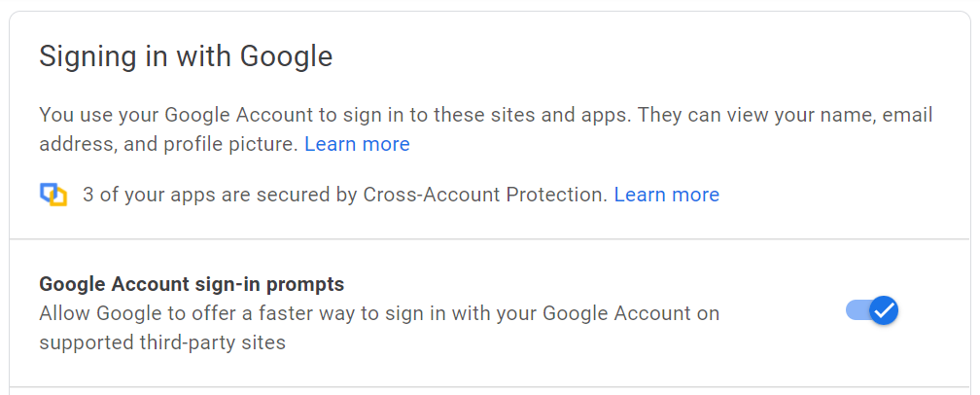Disable faster sign-in on third-party sites switch
Image resolution: width=980 pixels, height=395 pixels.
click(x=872, y=310)
